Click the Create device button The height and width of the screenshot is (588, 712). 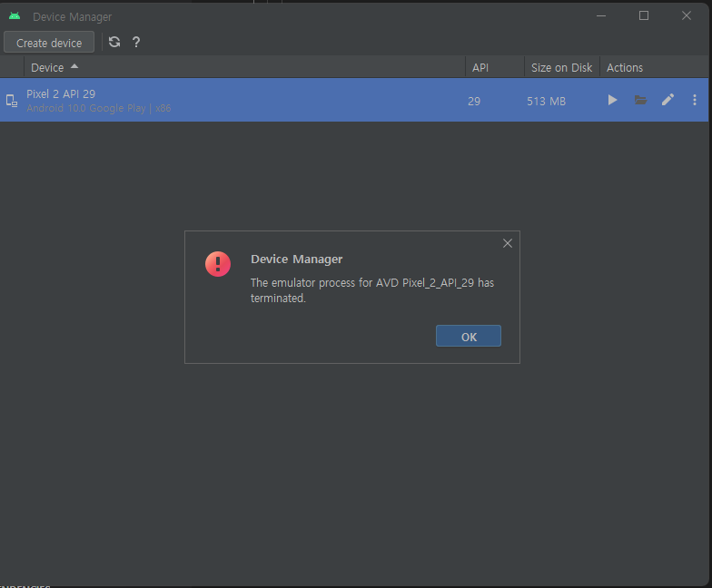(x=49, y=42)
